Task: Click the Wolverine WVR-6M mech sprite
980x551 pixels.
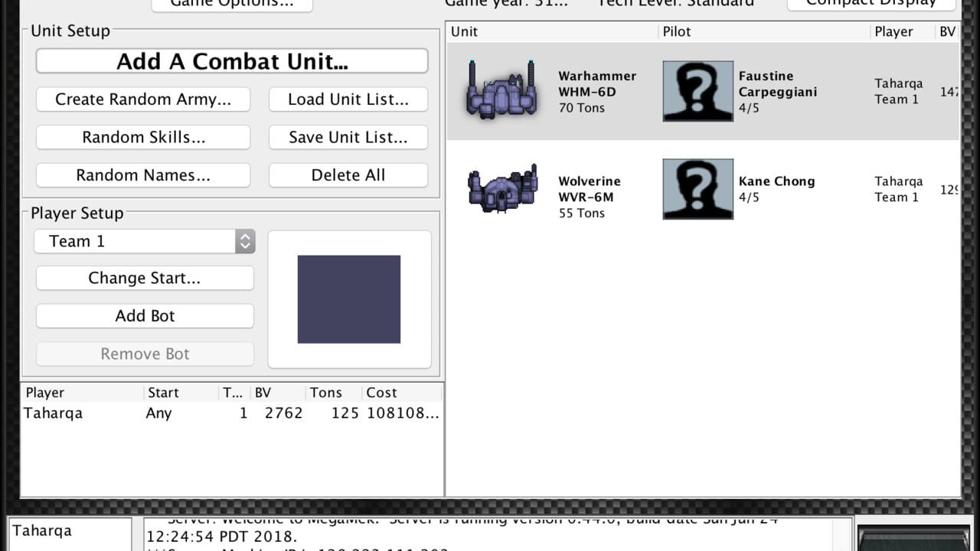Action: 502,188
